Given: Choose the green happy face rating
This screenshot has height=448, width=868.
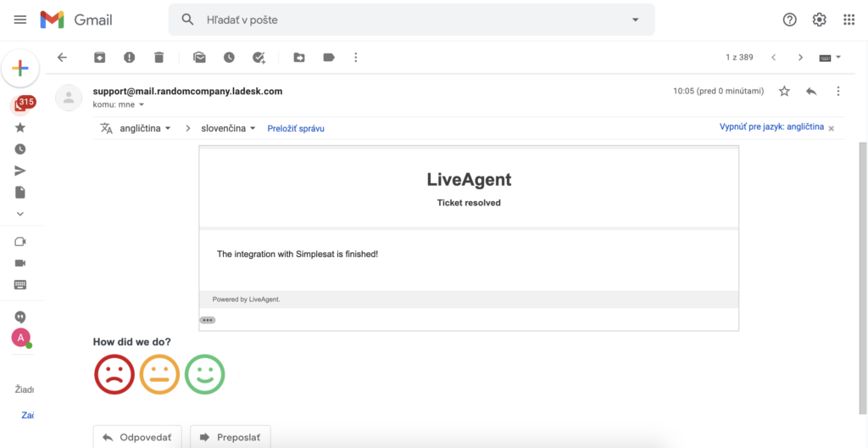Looking at the screenshot, I should pos(204,374).
